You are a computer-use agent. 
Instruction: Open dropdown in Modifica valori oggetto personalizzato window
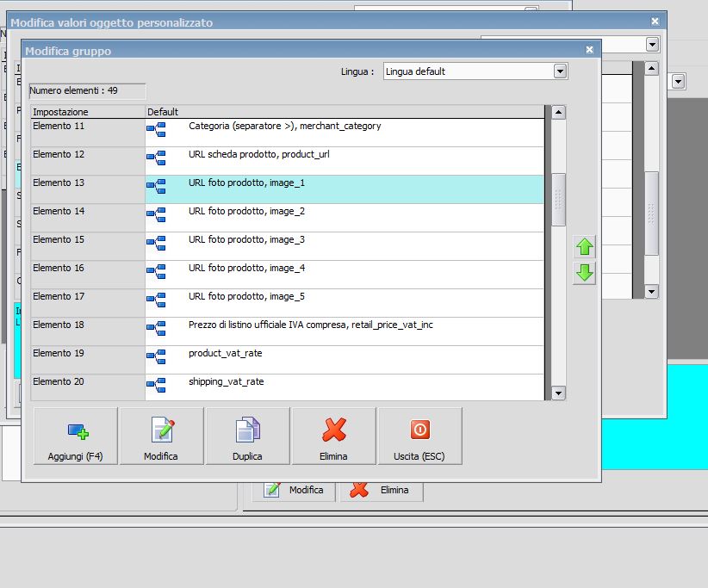click(x=652, y=44)
